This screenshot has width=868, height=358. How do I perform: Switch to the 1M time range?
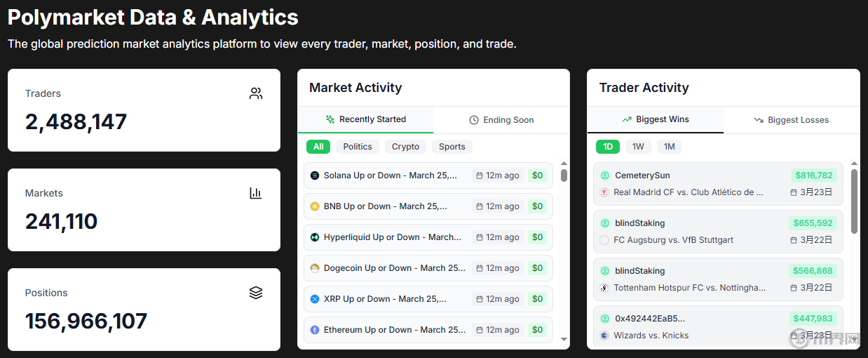(670, 147)
